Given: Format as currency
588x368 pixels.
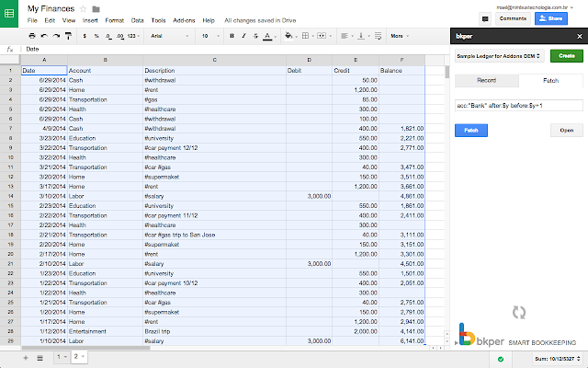Looking at the screenshot, I should [x=85, y=36].
